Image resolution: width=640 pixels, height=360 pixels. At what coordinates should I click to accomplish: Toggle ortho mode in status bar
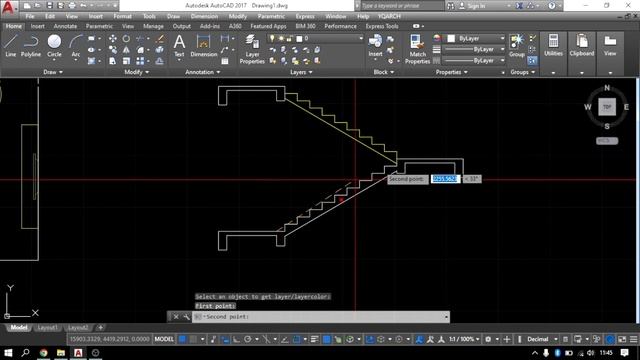click(236, 339)
